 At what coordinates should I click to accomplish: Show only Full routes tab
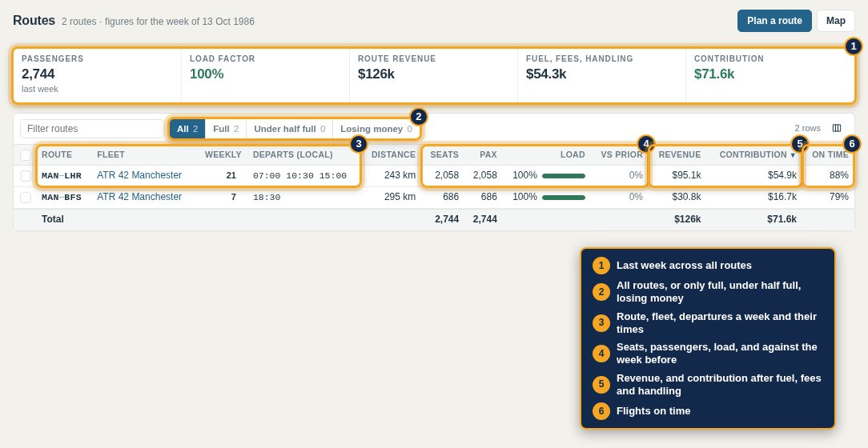click(x=226, y=129)
